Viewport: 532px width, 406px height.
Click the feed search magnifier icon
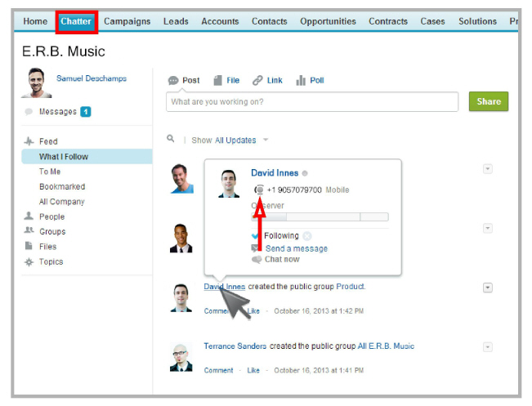171,138
